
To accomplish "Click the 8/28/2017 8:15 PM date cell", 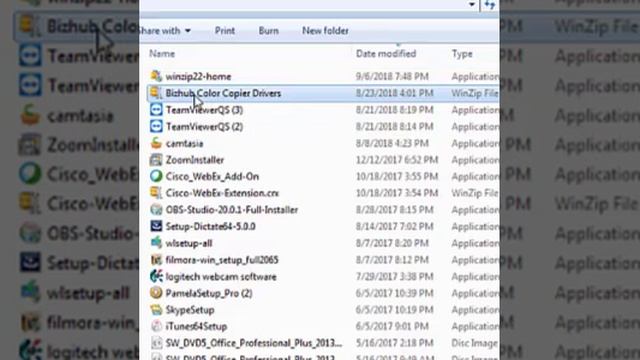I will (x=394, y=210).
